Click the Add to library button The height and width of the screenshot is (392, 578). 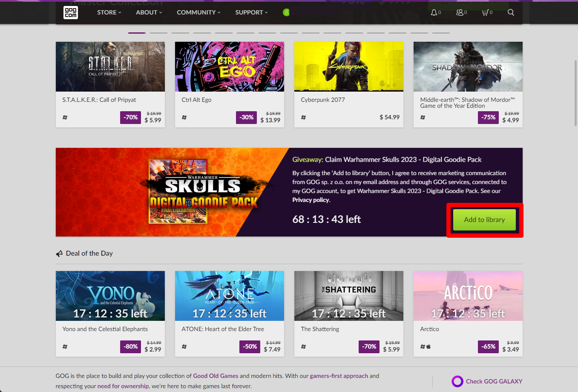pyautogui.click(x=484, y=220)
